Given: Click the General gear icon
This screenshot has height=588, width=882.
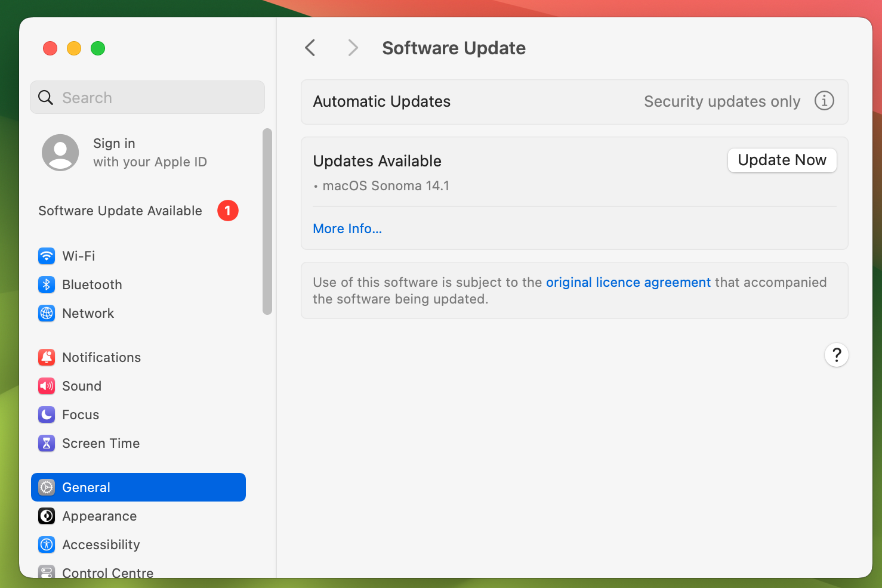Looking at the screenshot, I should tap(47, 487).
